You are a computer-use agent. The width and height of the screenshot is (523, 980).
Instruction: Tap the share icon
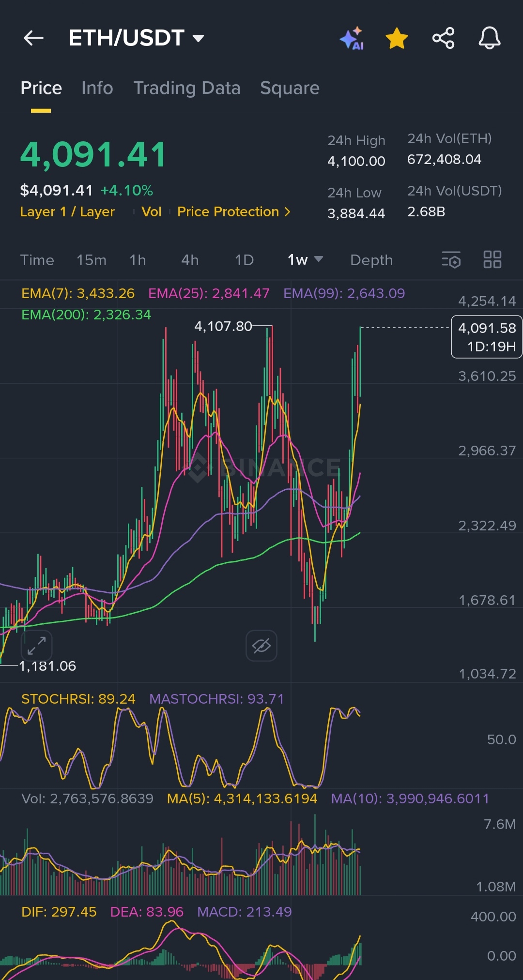point(443,38)
